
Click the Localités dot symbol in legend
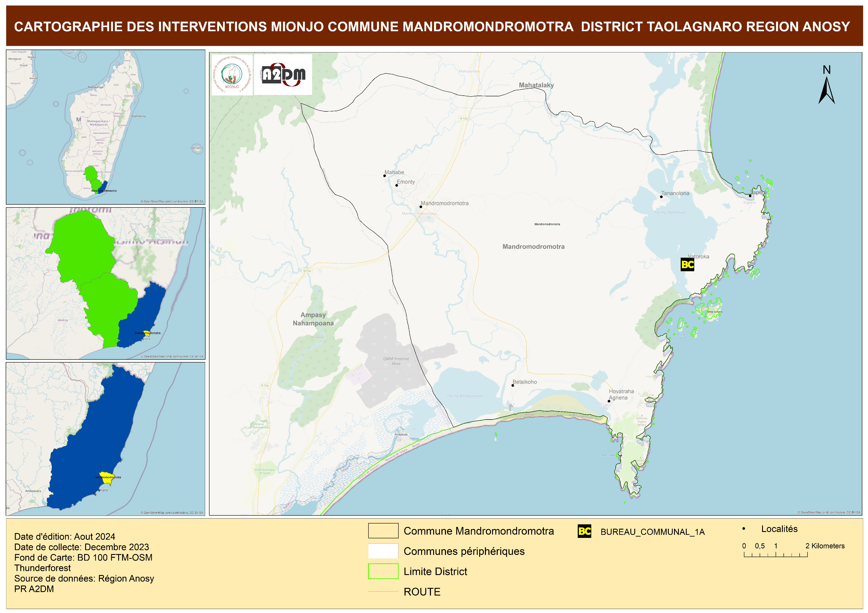click(744, 529)
